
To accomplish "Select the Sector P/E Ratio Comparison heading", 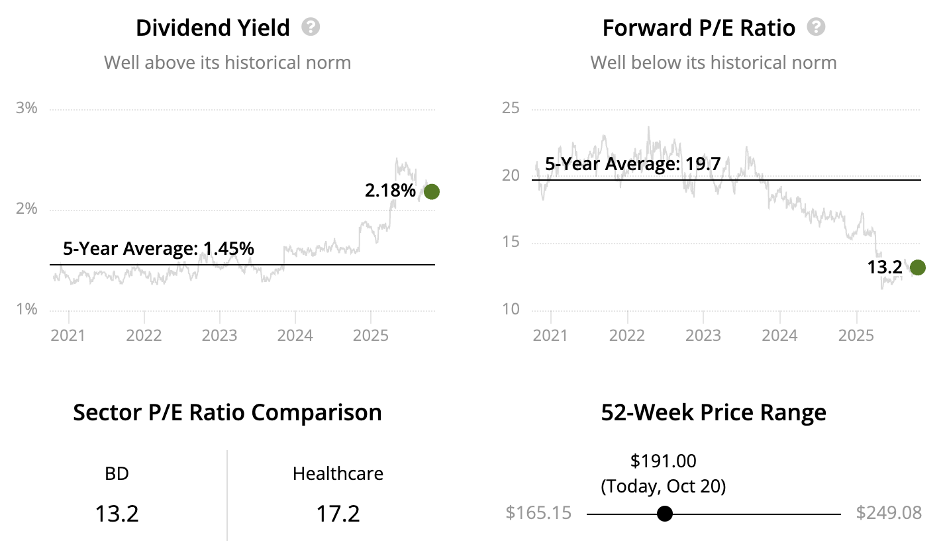I will pos(227,412).
